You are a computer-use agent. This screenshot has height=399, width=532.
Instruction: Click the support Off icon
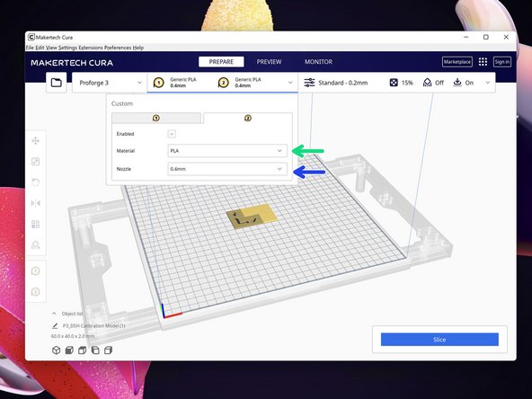pos(428,83)
